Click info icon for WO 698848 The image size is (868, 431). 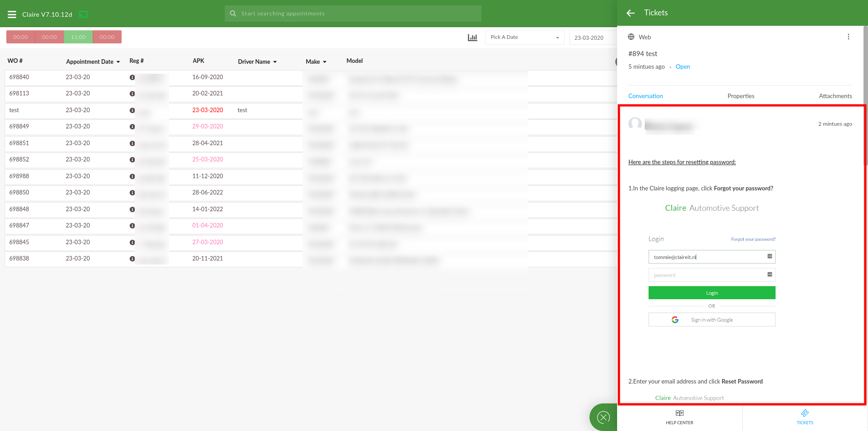tap(132, 209)
